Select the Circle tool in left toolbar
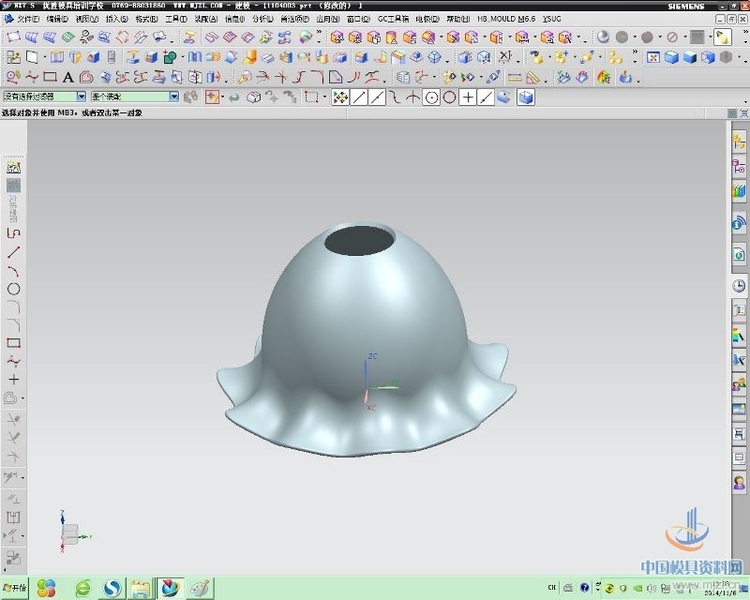Screen dimensions: 750x600 tap(14, 289)
